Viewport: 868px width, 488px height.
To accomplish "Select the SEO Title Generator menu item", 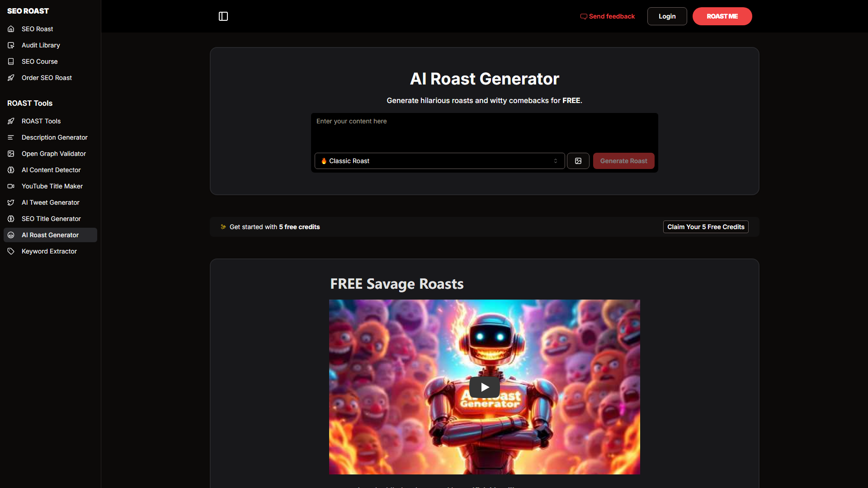I will click(x=51, y=219).
